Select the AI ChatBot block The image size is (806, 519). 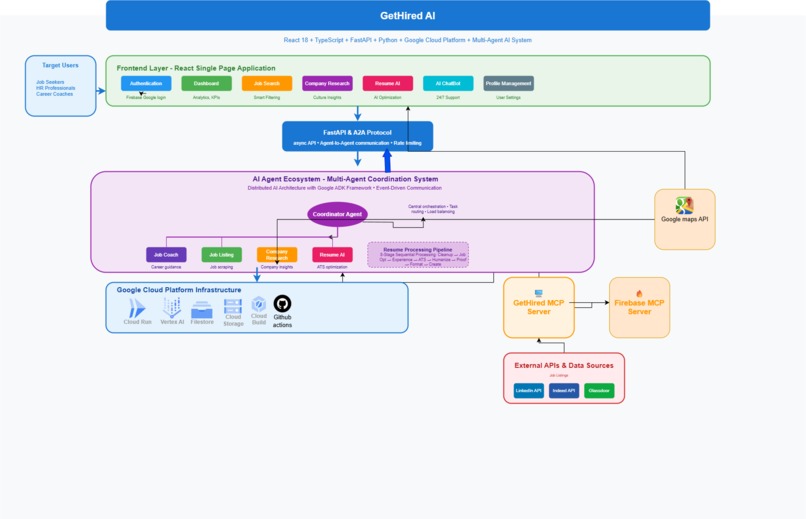448,83
